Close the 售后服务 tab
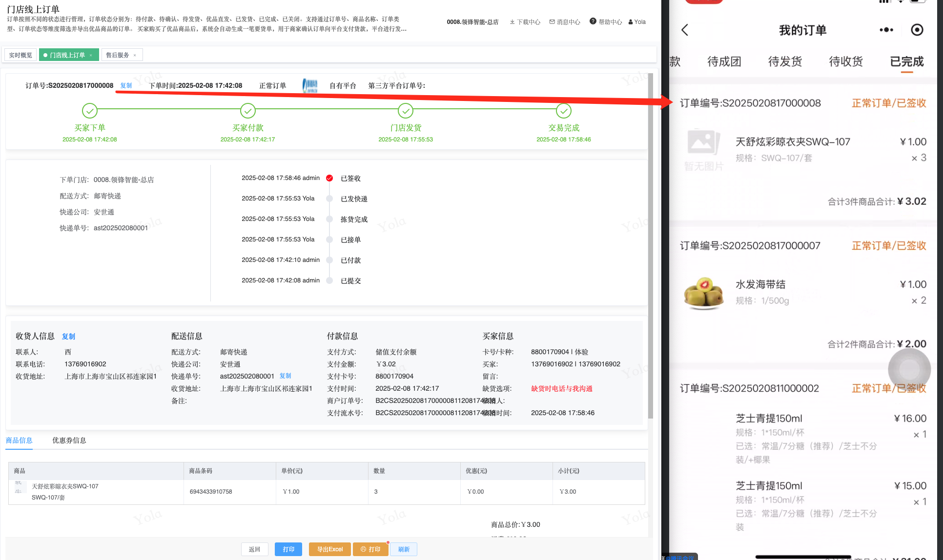Screen dimensions: 943x560 (135, 55)
